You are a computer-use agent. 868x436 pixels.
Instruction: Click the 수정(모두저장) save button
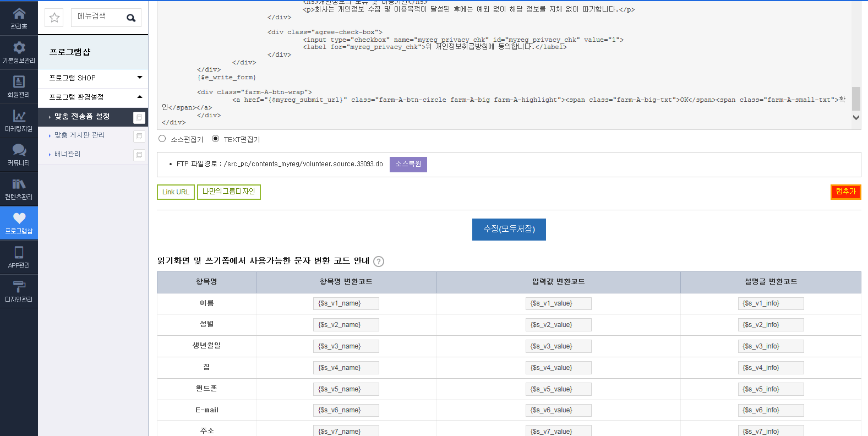[x=509, y=230]
